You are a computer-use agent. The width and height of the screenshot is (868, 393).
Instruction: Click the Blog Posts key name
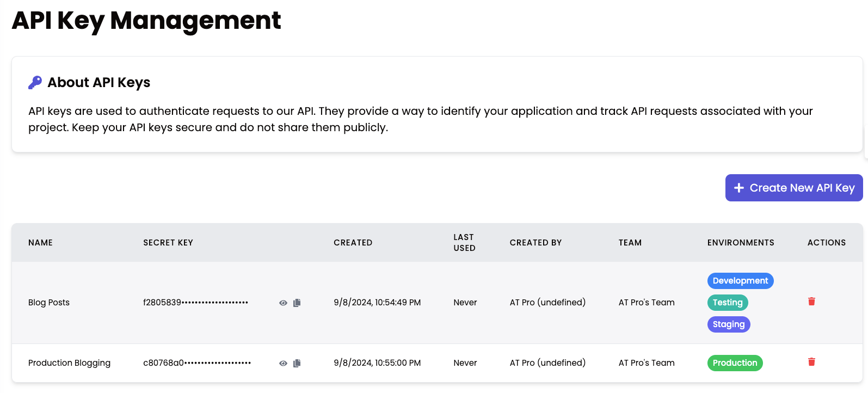click(49, 302)
